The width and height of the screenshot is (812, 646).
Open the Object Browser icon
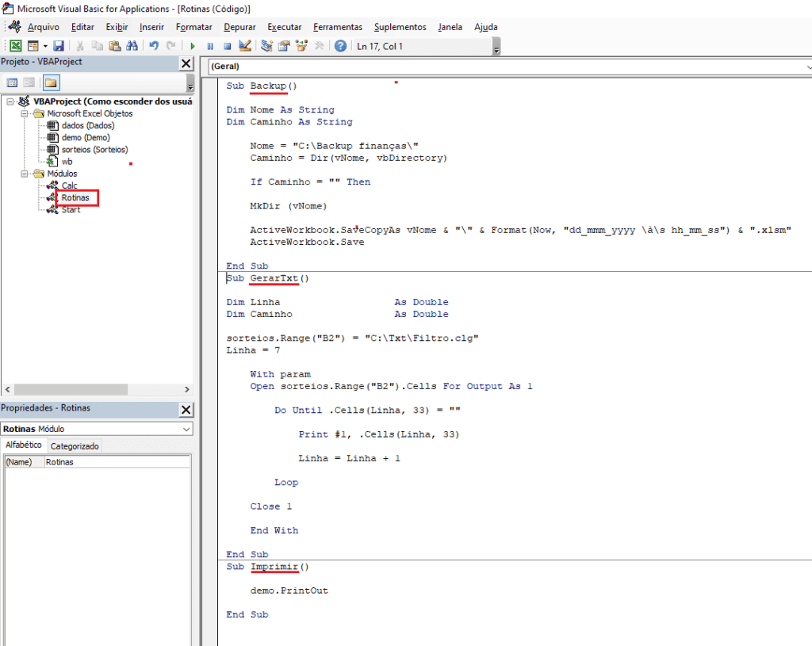301,46
